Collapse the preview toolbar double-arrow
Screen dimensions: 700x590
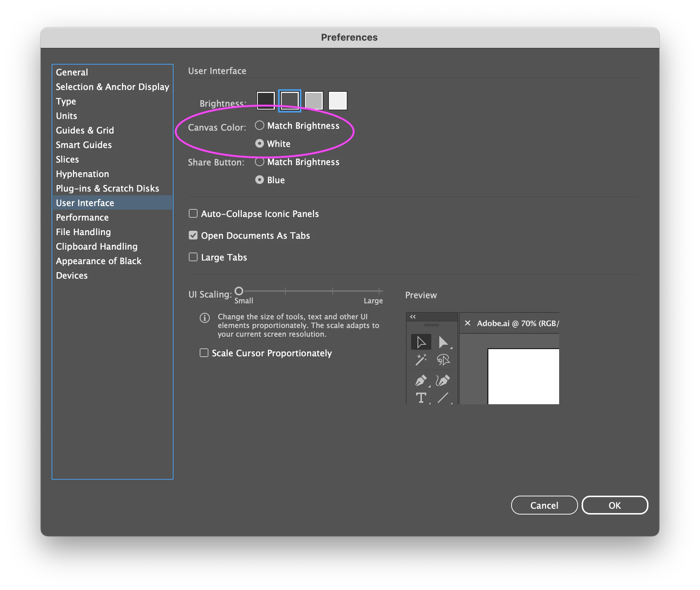pos(413,317)
